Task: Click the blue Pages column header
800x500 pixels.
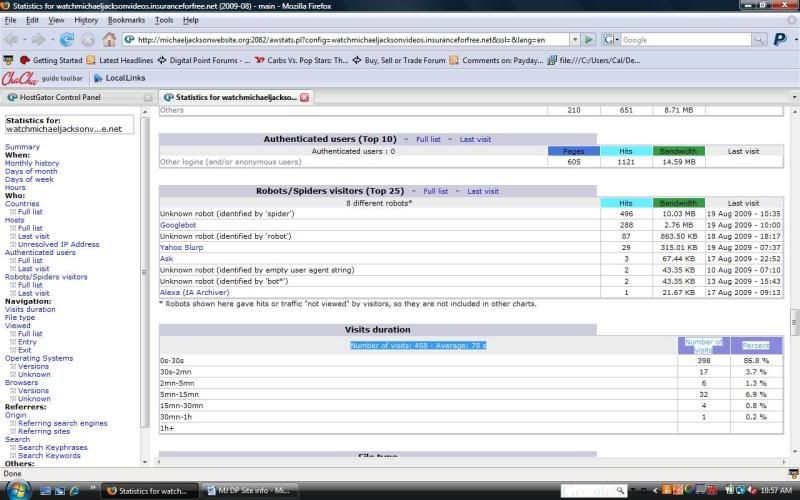Action: [573, 151]
